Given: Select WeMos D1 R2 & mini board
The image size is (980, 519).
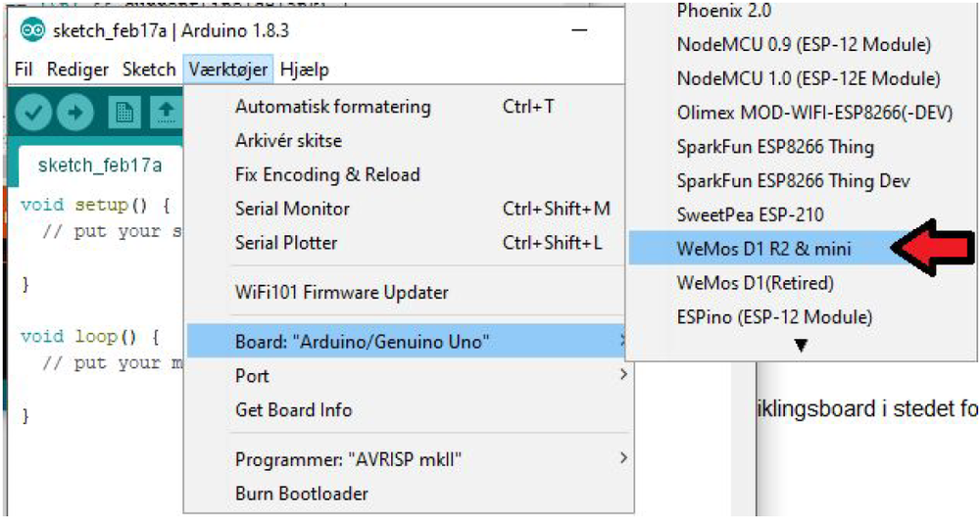Looking at the screenshot, I should pyautogui.click(x=763, y=249).
